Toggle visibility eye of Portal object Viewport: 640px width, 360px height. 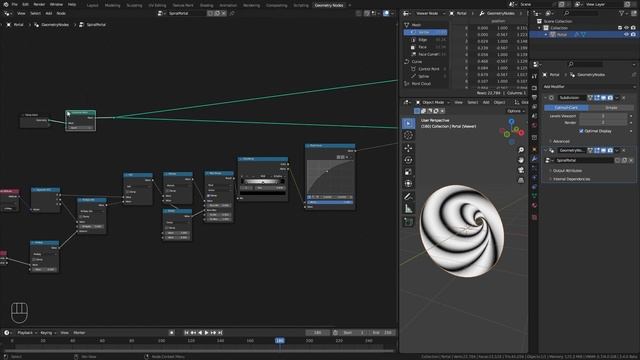pyautogui.click(x=627, y=35)
